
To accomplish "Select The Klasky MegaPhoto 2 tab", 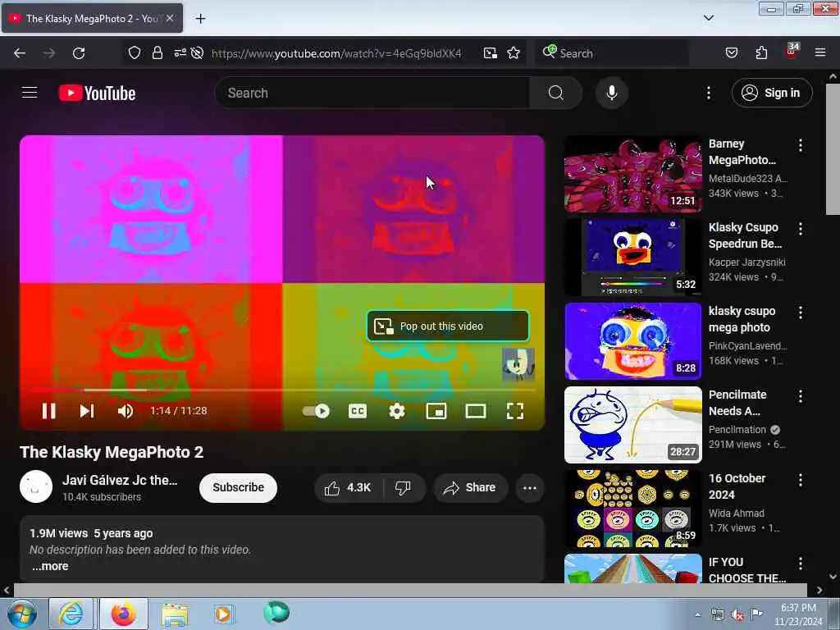I will click(x=92, y=18).
